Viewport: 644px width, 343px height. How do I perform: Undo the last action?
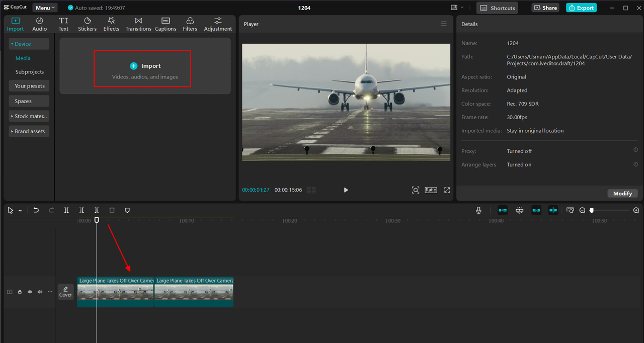click(36, 210)
